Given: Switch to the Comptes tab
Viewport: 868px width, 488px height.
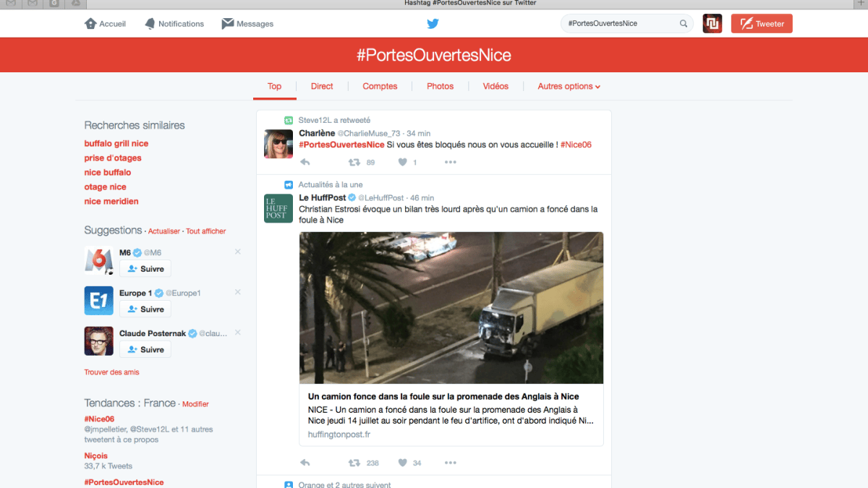Looking at the screenshot, I should 380,86.
